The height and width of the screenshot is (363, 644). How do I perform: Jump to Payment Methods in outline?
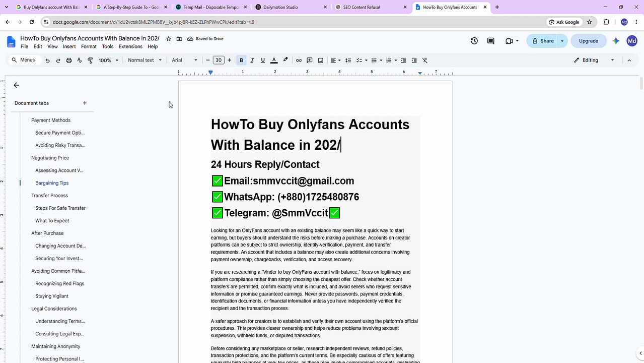tap(51, 120)
